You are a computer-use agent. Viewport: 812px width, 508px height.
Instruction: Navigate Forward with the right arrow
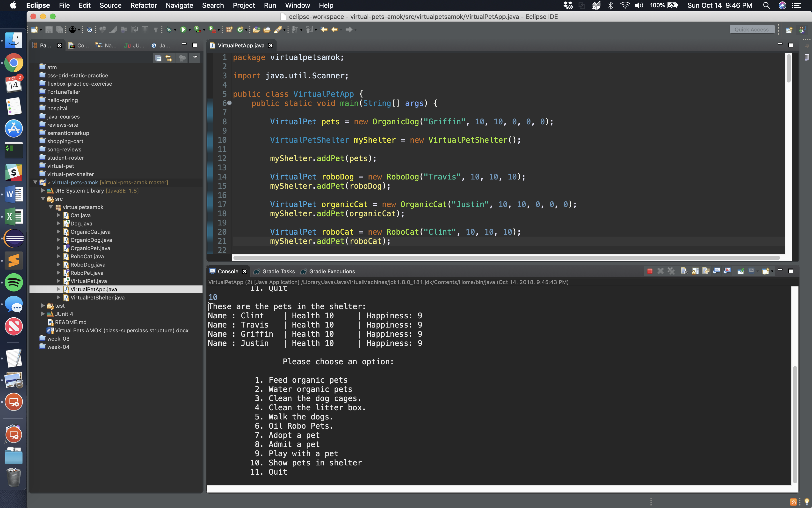[349, 30]
